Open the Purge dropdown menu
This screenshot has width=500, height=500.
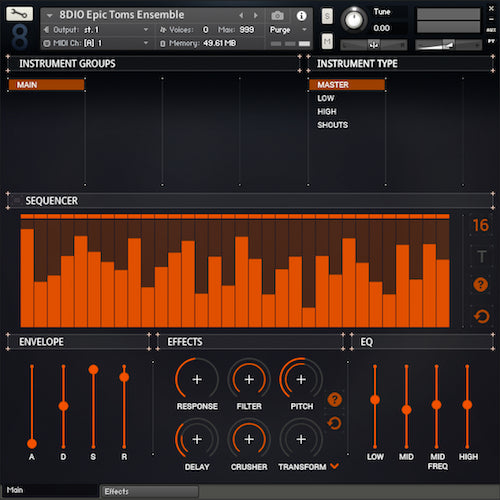(288, 30)
